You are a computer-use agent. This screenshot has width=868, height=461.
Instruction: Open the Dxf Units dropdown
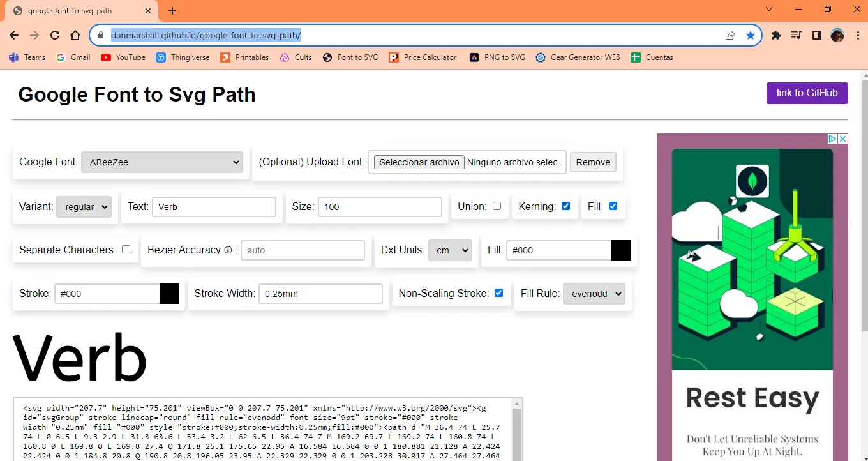[x=450, y=250]
